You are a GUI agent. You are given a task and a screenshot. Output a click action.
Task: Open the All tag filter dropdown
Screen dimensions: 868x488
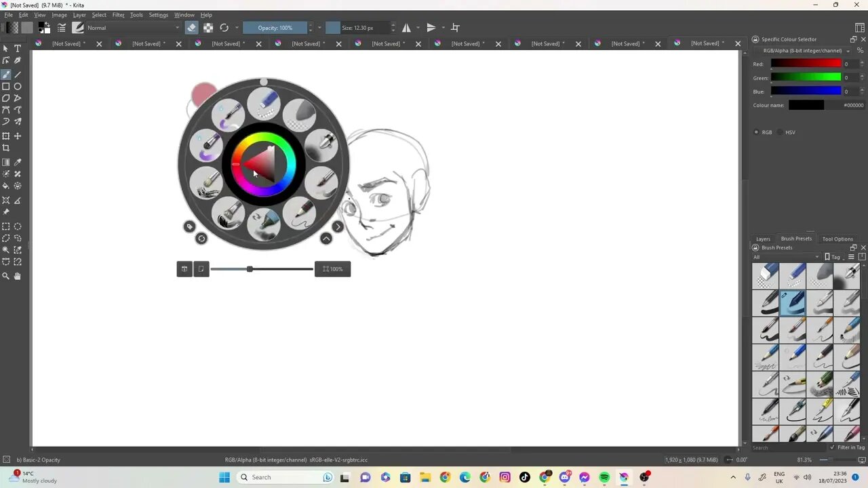(787, 257)
